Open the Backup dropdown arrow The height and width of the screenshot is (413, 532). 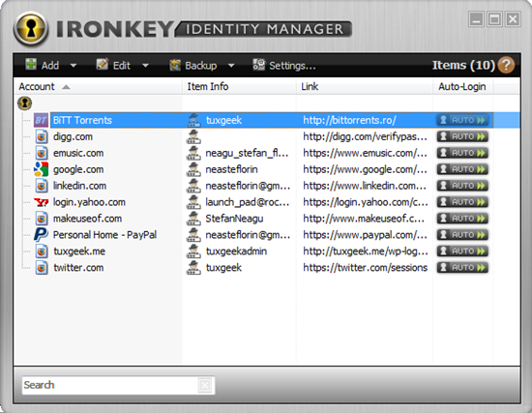point(231,66)
